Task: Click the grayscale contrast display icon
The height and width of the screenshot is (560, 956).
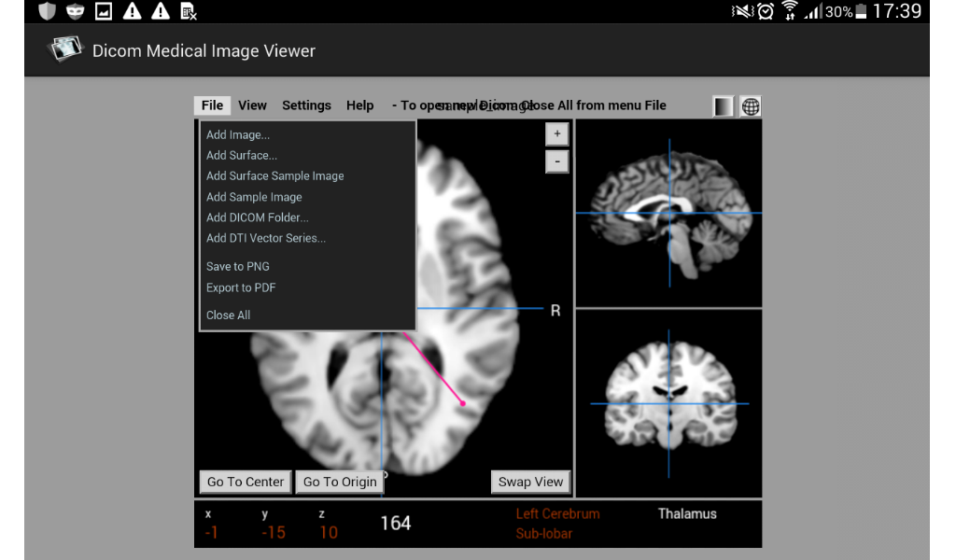Action: click(x=723, y=105)
